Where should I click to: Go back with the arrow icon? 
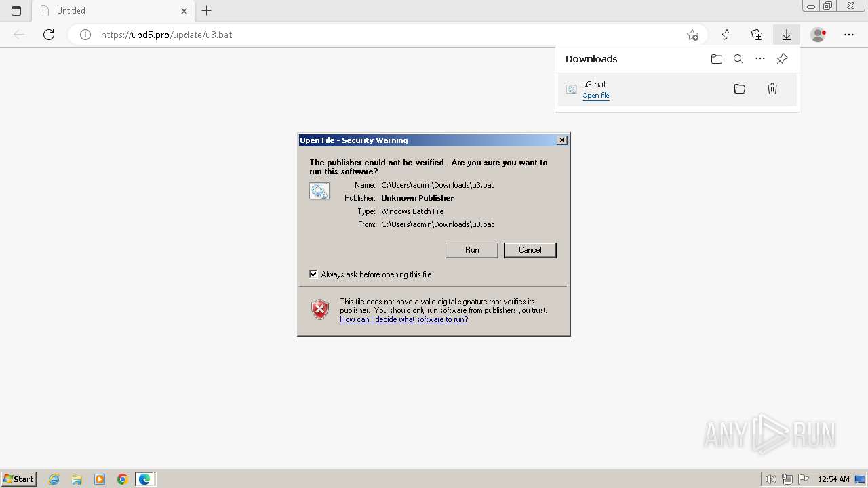coord(19,35)
